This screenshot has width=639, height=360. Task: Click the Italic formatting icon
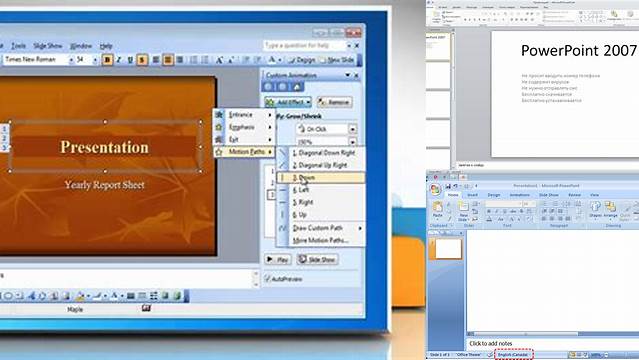119,60
